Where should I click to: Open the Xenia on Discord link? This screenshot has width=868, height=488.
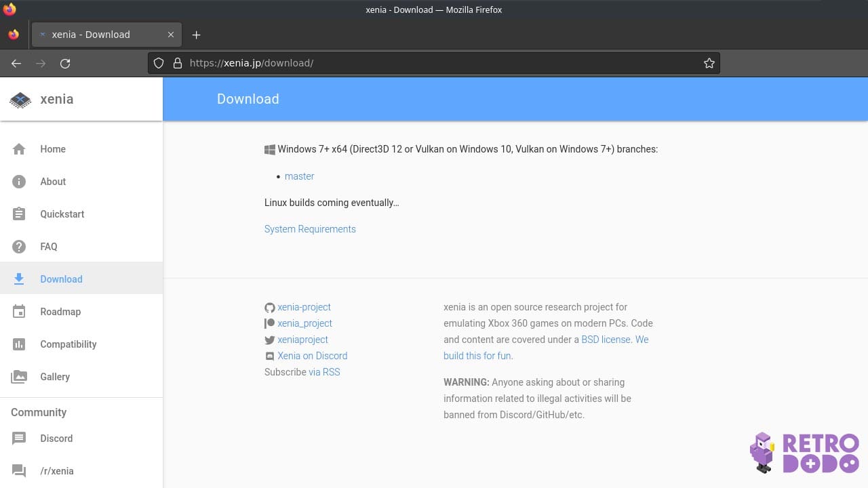(x=312, y=356)
